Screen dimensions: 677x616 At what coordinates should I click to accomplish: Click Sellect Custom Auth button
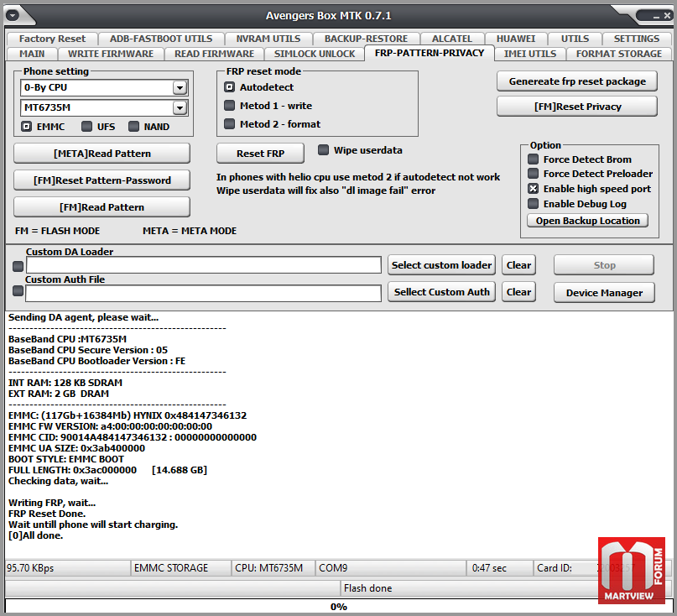pos(441,292)
